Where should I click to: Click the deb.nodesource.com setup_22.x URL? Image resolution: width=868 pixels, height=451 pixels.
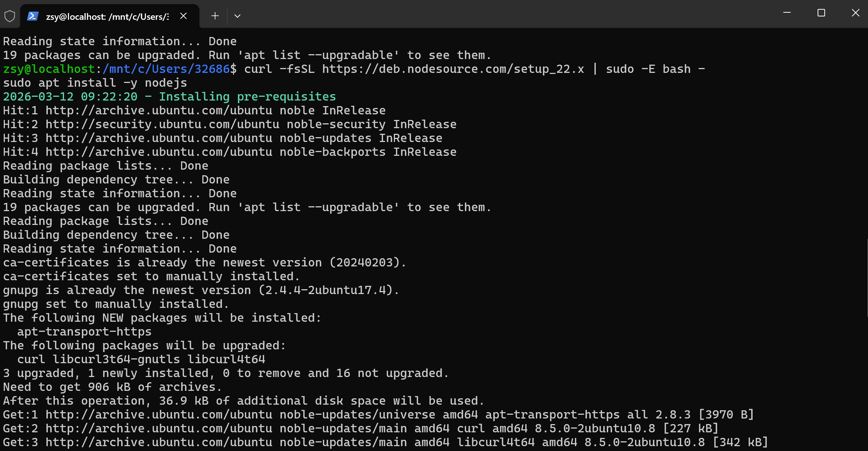(453, 69)
